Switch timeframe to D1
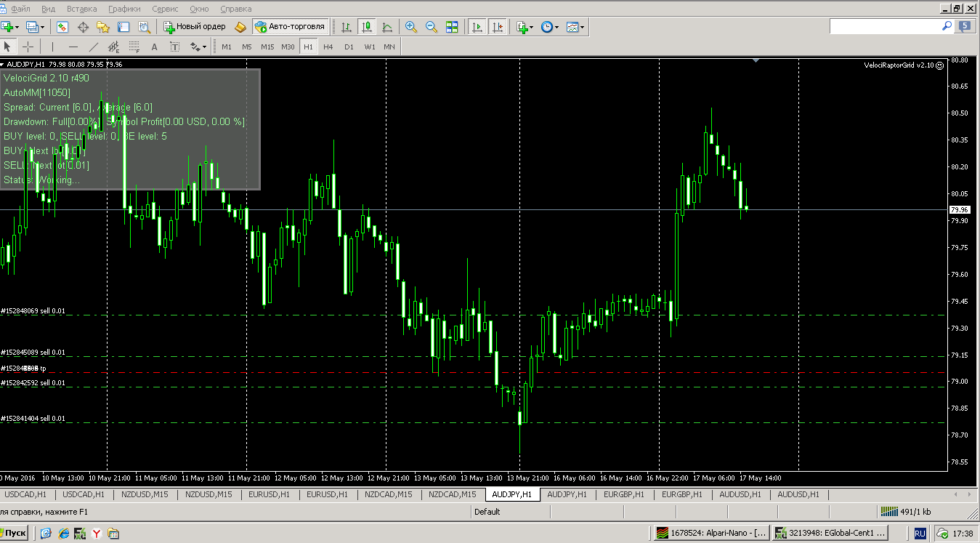The height and width of the screenshot is (543, 980). pos(349,47)
